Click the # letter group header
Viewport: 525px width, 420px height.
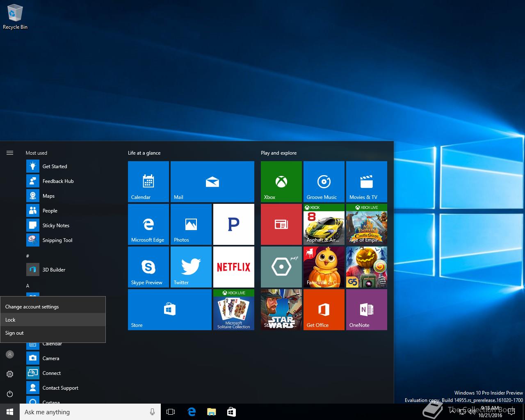click(x=27, y=256)
